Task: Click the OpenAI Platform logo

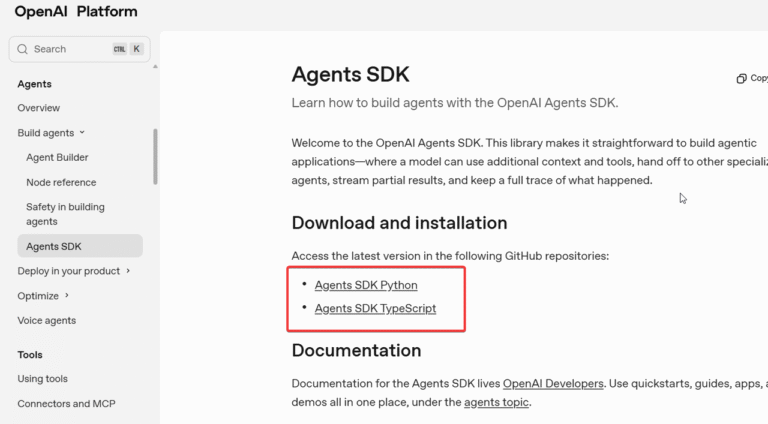Action: pos(76,12)
